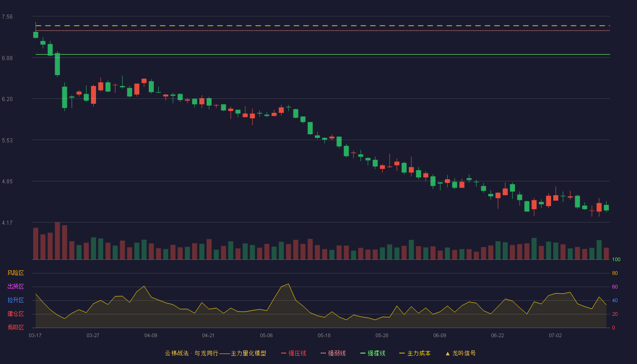Toggle the 强弱线 legend entry
The width and height of the screenshot is (637, 364).
click(x=333, y=353)
